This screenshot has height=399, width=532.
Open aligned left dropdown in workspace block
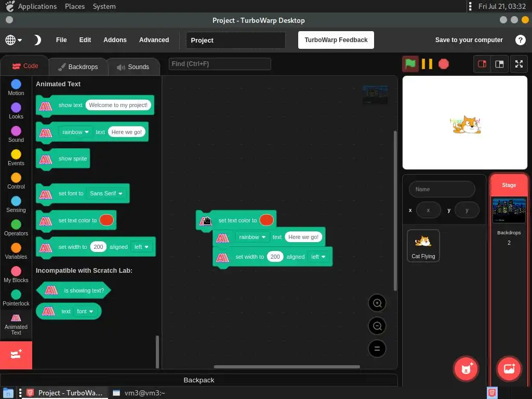tap(318, 257)
